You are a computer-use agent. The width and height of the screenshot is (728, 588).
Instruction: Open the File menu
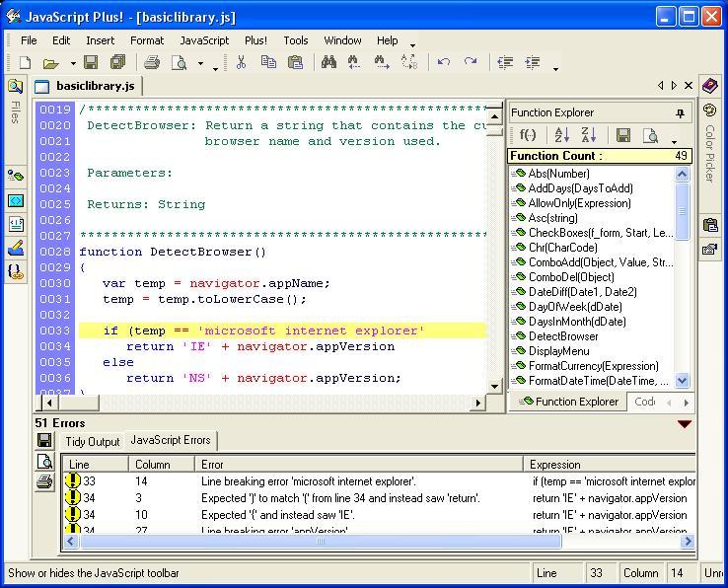coord(29,40)
